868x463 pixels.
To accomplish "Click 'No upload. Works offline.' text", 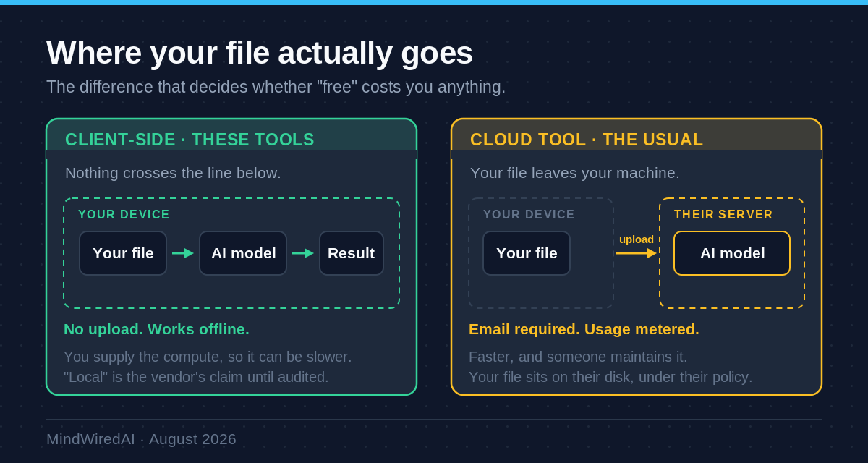I will (x=156, y=329).
